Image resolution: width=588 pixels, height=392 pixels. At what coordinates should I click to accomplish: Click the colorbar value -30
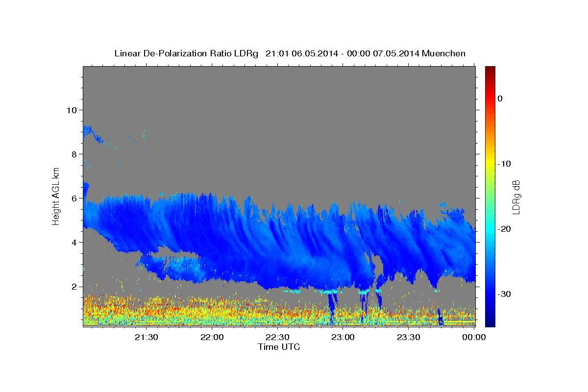tap(504, 294)
